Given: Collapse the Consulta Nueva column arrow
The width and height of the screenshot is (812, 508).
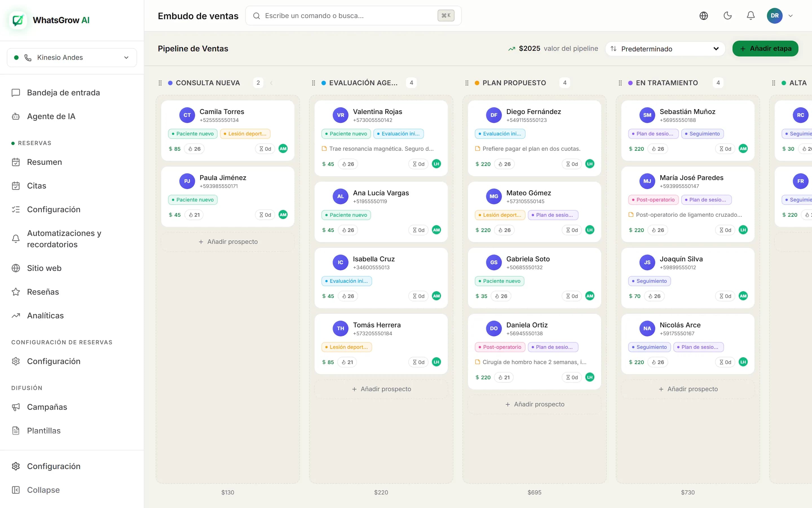Looking at the screenshot, I should pos(271,83).
